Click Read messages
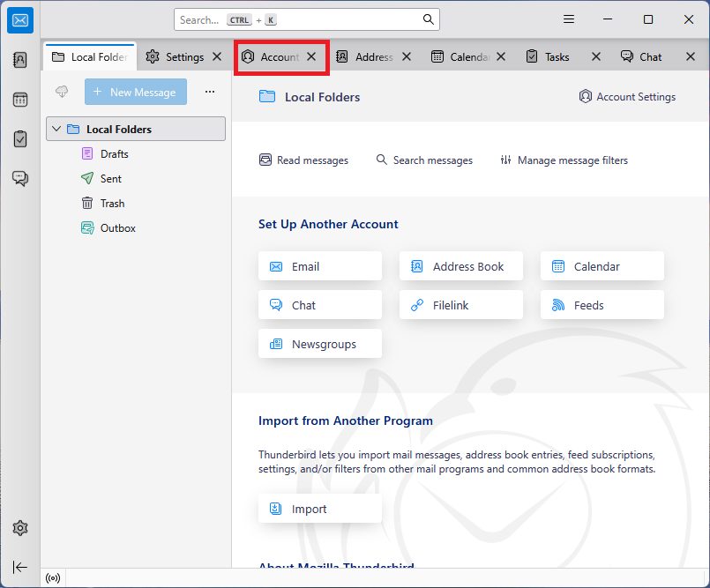 pos(303,160)
